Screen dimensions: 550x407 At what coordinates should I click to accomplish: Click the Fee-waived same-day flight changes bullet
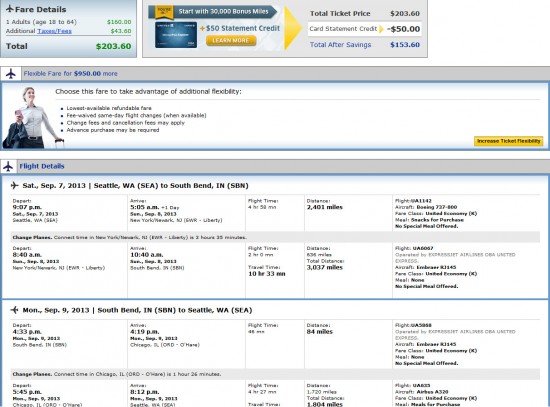pyautogui.click(x=136, y=115)
